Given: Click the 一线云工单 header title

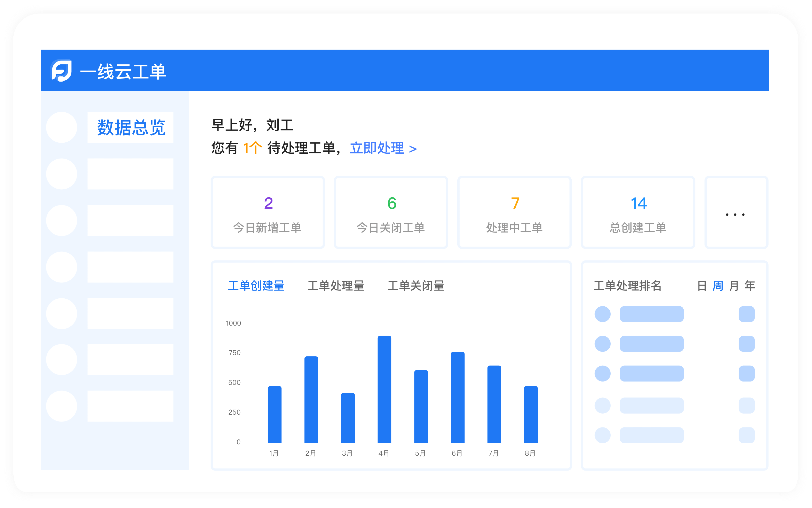Looking at the screenshot, I should point(123,71).
